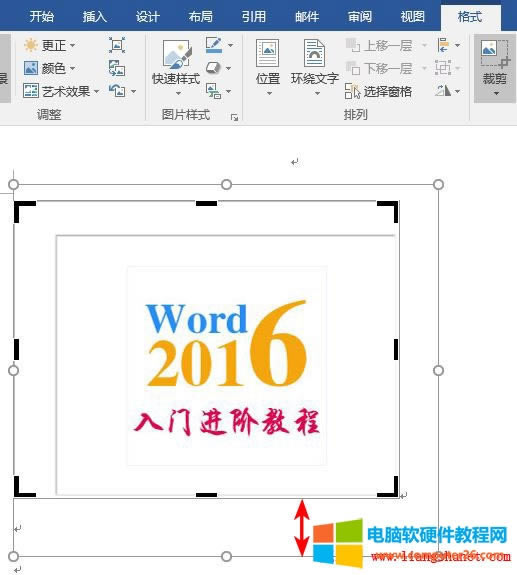Open the 设计 ribbon tab

click(148, 17)
